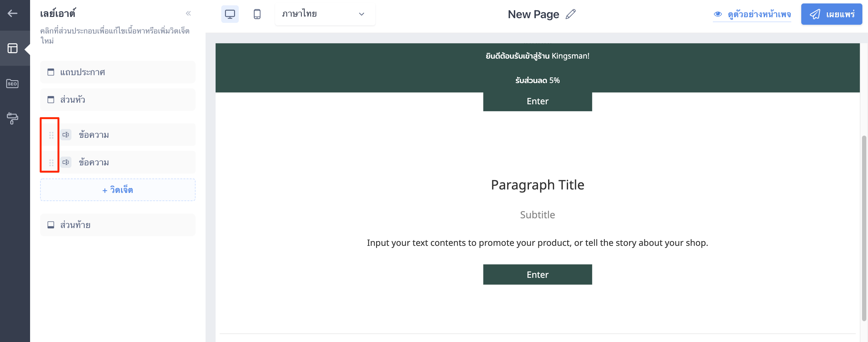The image size is (868, 342).
Task: Click drag handle of first ข้อความ widget
Action: [x=51, y=135]
